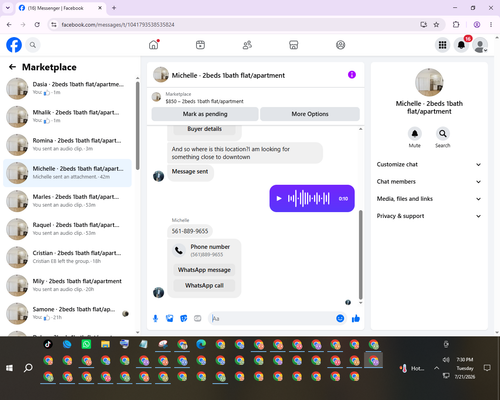
Task: Bookmark this page with star icon
Action: coord(436,24)
